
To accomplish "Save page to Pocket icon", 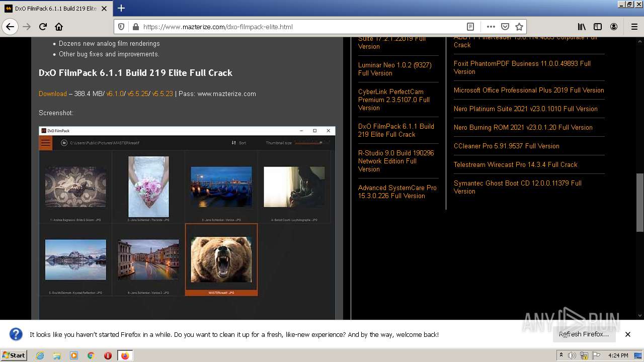I will (x=505, y=27).
